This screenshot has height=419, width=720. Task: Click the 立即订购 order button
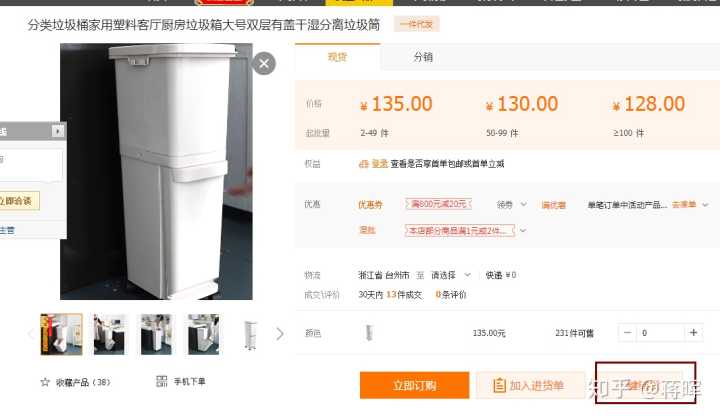pyautogui.click(x=415, y=385)
